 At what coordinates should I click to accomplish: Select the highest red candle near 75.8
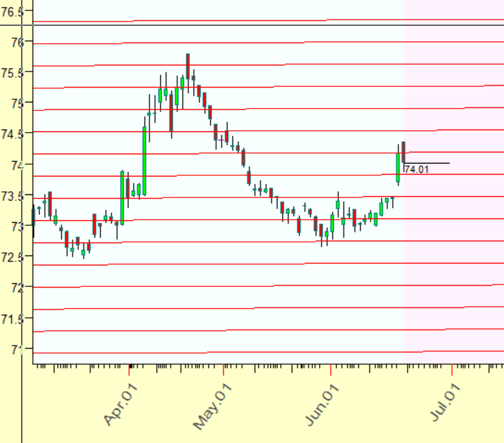point(188,65)
